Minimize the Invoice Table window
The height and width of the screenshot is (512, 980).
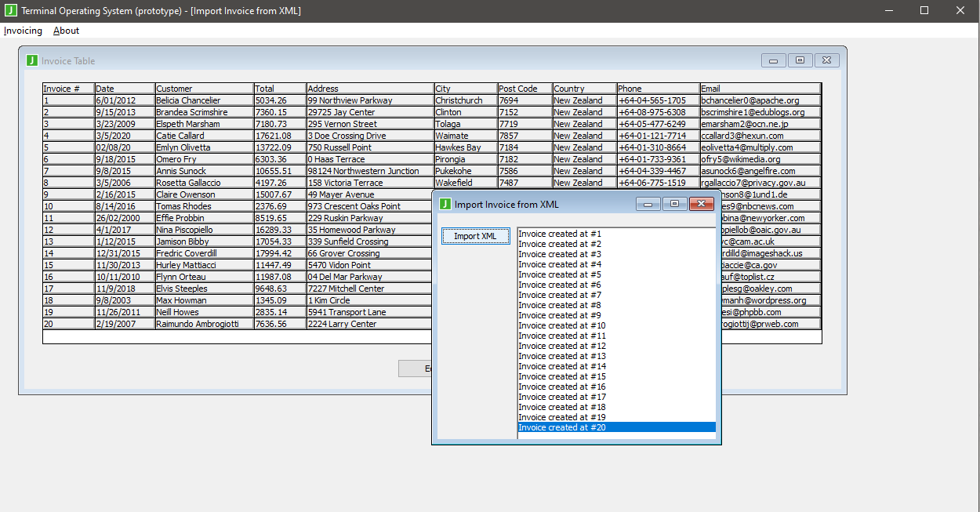[774, 60]
